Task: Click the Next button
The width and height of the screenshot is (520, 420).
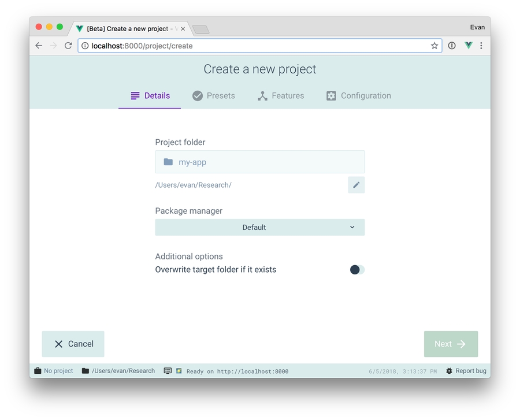Action: (x=451, y=344)
